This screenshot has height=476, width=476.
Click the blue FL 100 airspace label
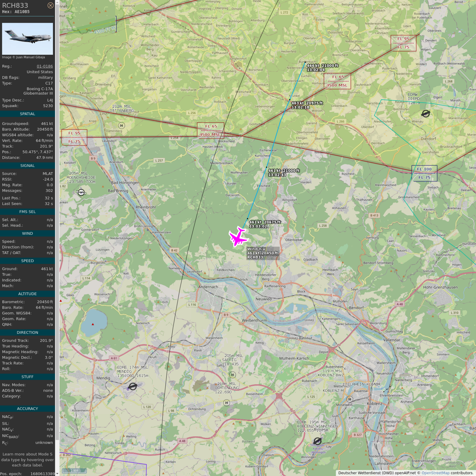[x=424, y=169]
